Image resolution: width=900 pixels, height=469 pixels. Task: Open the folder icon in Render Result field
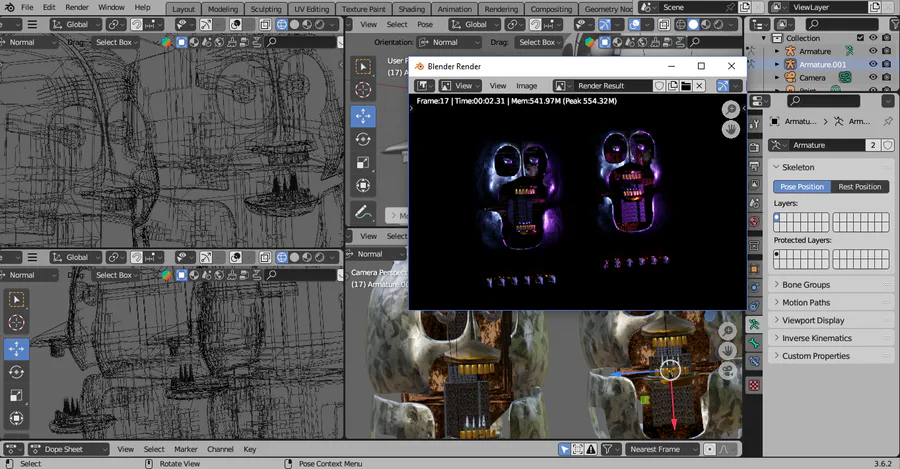coord(686,86)
